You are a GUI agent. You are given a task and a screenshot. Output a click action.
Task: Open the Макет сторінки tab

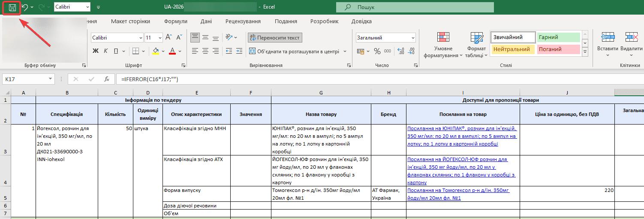click(x=130, y=21)
